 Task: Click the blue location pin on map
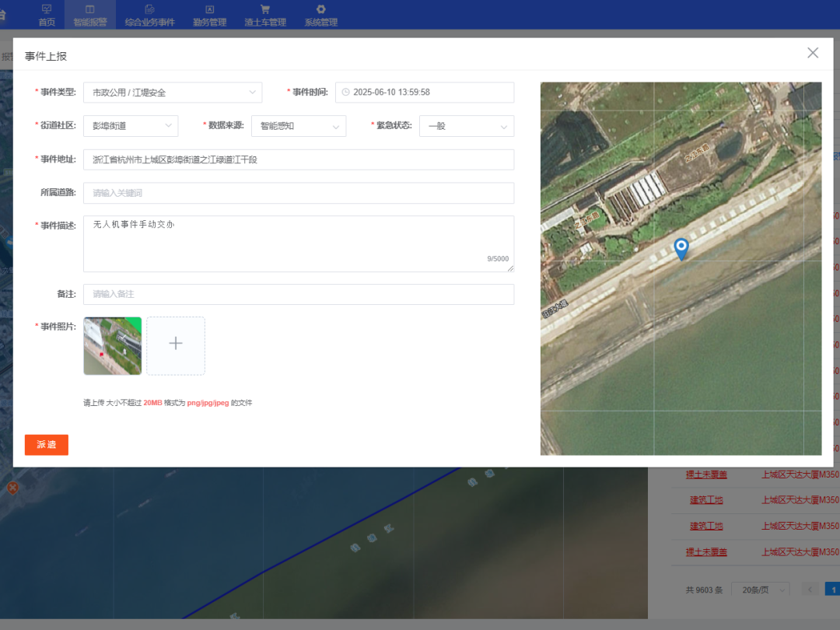point(681,248)
